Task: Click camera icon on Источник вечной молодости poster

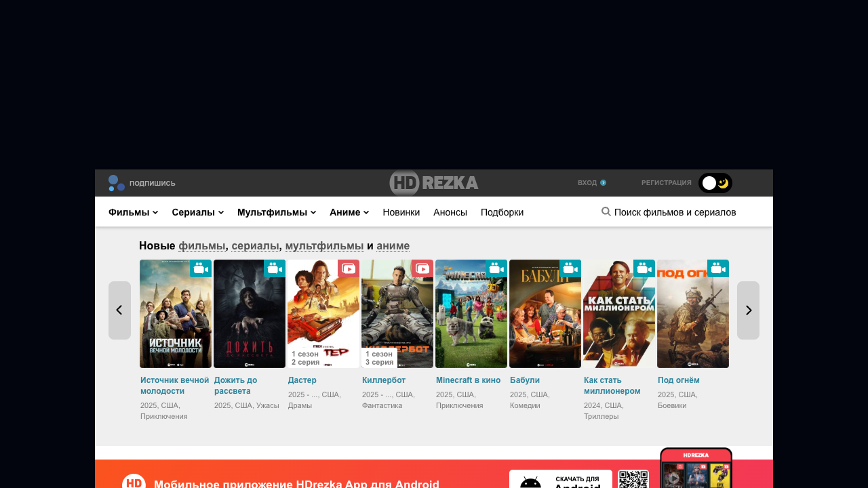Action: pyautogui.click(x=200, y=269)
